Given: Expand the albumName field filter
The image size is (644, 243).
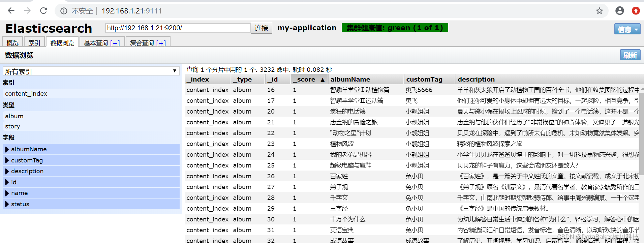Looking at the screenshot, I should 91,149.
